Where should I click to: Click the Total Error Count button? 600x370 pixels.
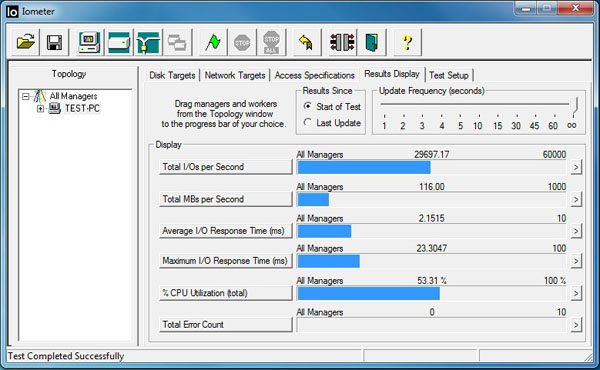coord(226,325)
